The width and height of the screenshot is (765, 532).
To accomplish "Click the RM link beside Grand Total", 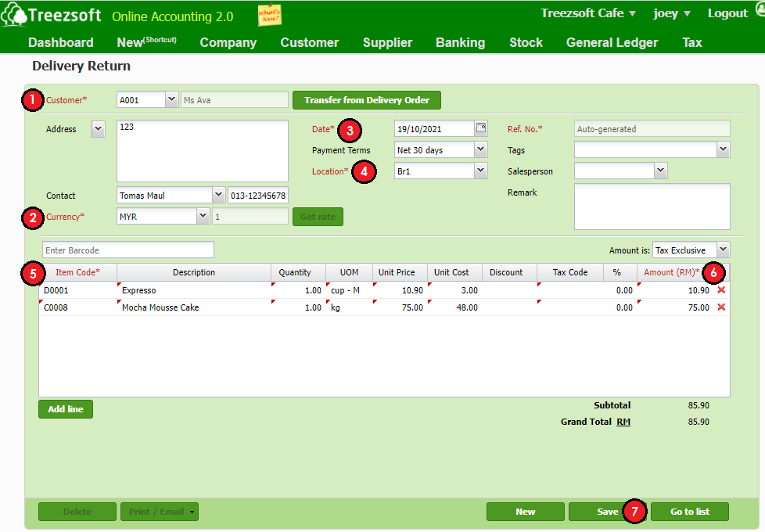I will coord(623,422).
